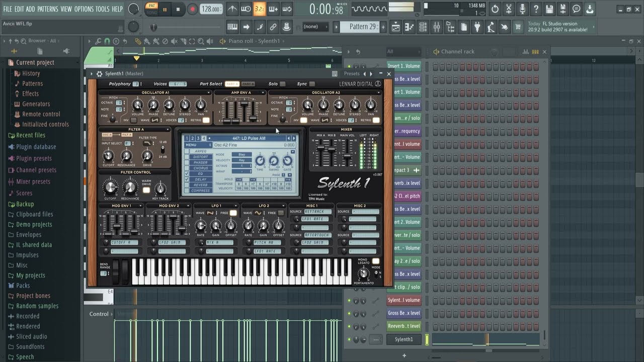Open Sylenth1 plugin gear settings icon
The width and height of the screenshot is (644, 362).
(x=99, y=74)
